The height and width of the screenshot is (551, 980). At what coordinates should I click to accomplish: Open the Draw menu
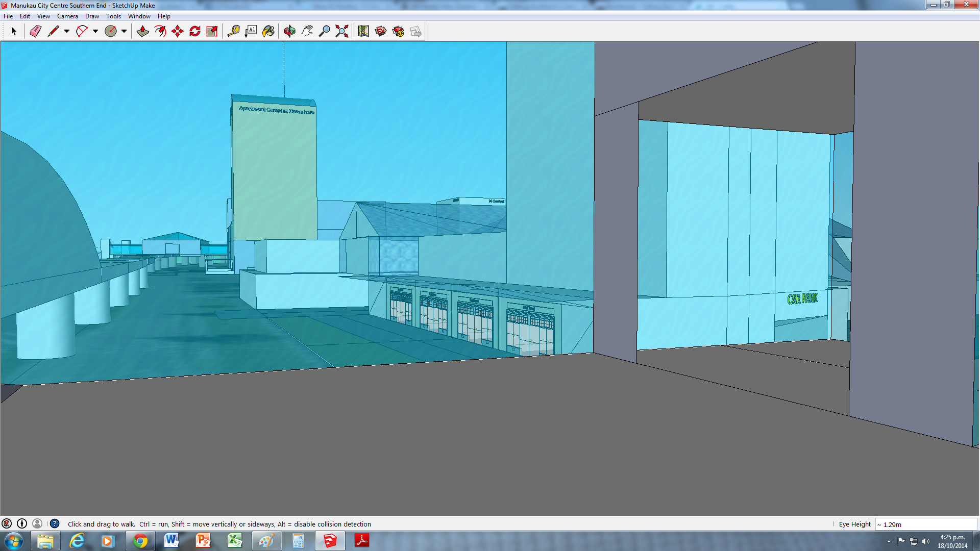tap(92, 16)
